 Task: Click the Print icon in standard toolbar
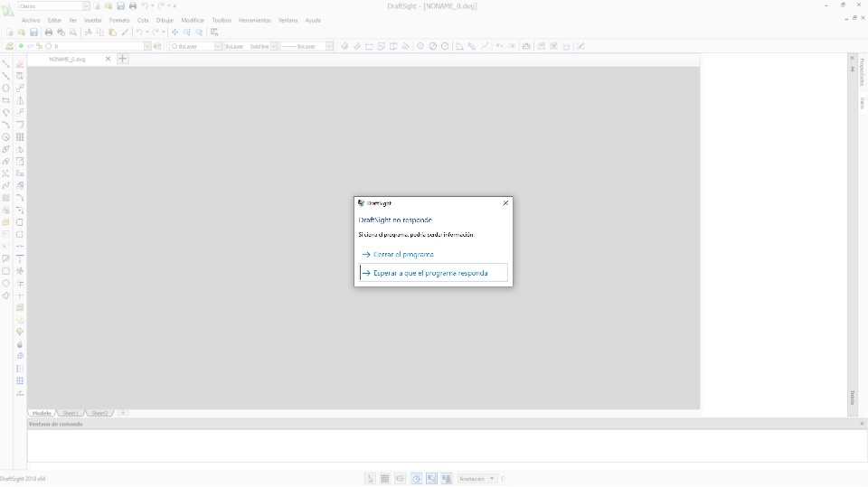pyautogui.click(x=49, y=33)
